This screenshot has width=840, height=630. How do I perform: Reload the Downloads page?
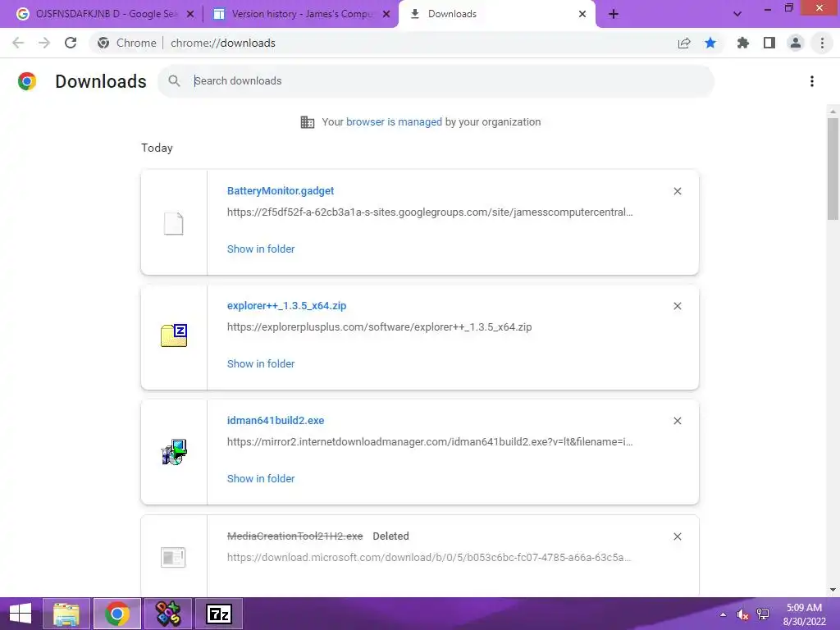71,43
